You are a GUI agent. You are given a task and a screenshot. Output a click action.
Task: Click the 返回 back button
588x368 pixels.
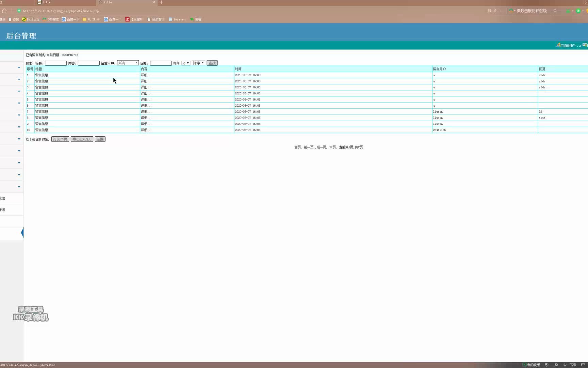click(100, 139)
